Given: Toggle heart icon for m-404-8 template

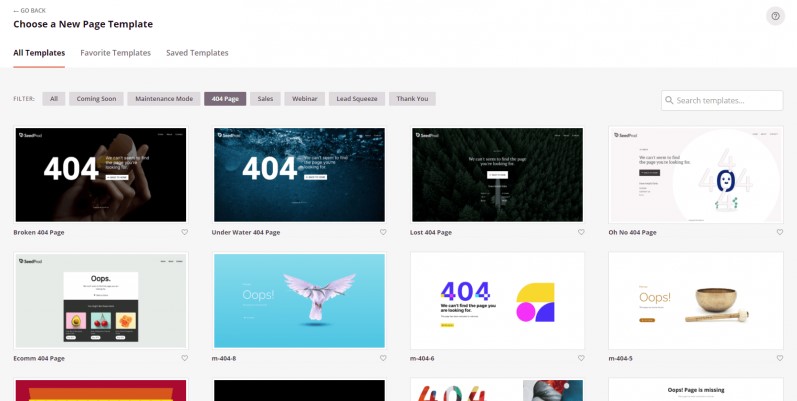Looking at the screenshot, I should [x=383, y=358].
